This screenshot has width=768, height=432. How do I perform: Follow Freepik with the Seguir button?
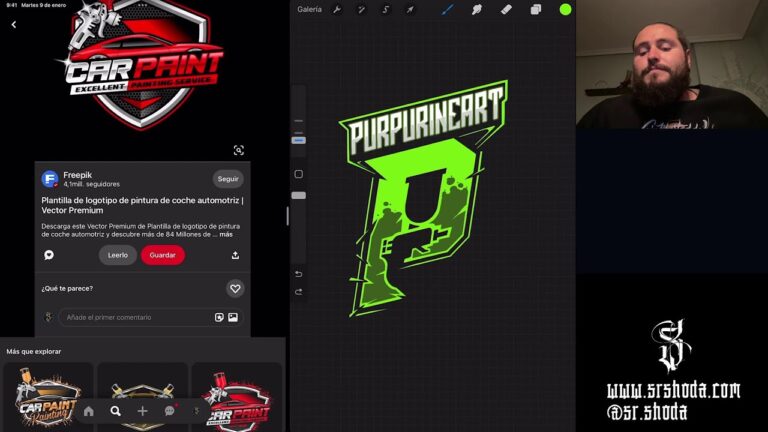228,179
